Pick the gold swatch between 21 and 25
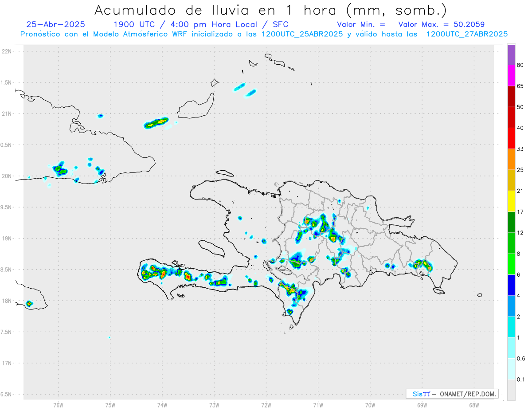Screen dimensions: 532x411 coord(511,180)
